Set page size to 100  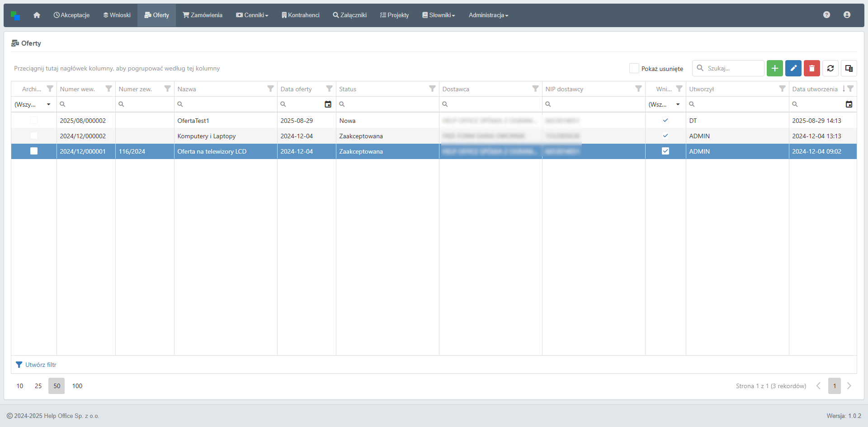(x=77, y=386)
